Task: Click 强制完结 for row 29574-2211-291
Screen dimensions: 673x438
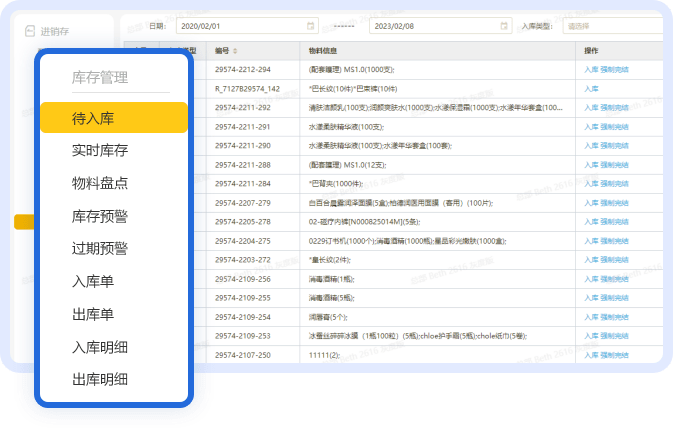Action: click(x=614, y=127)
